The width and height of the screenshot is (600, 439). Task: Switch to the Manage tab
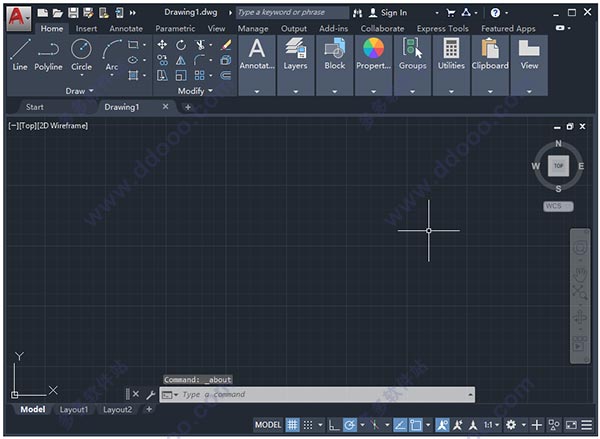click(253, 29)
